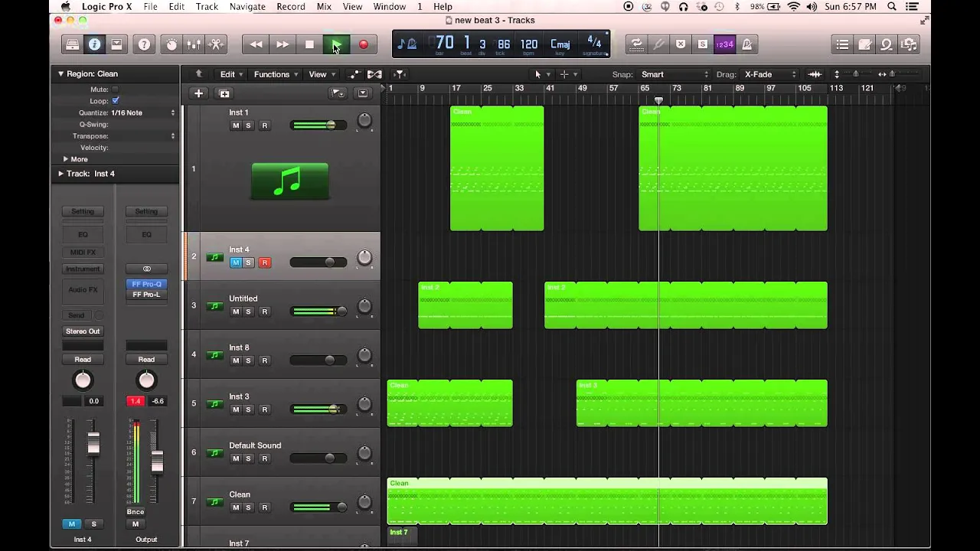
Task: Solo the Untitled track
Action: tap(248, 311)
